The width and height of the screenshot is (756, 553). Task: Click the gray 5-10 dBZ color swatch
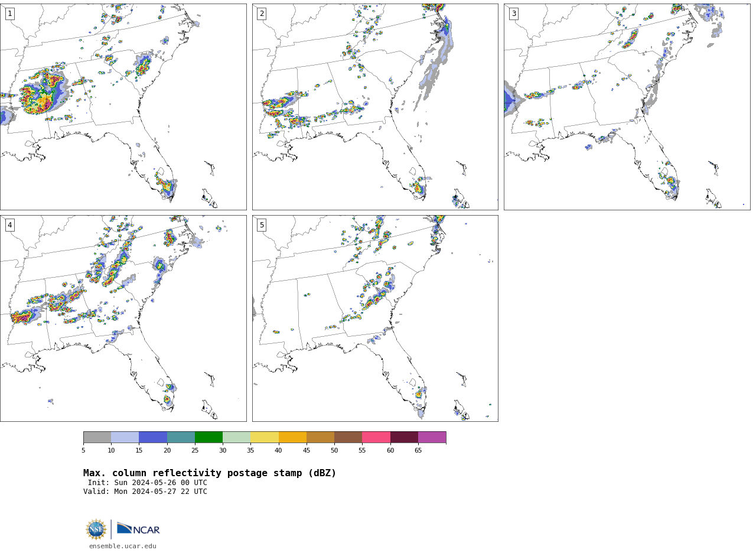[x=97, y=437]
